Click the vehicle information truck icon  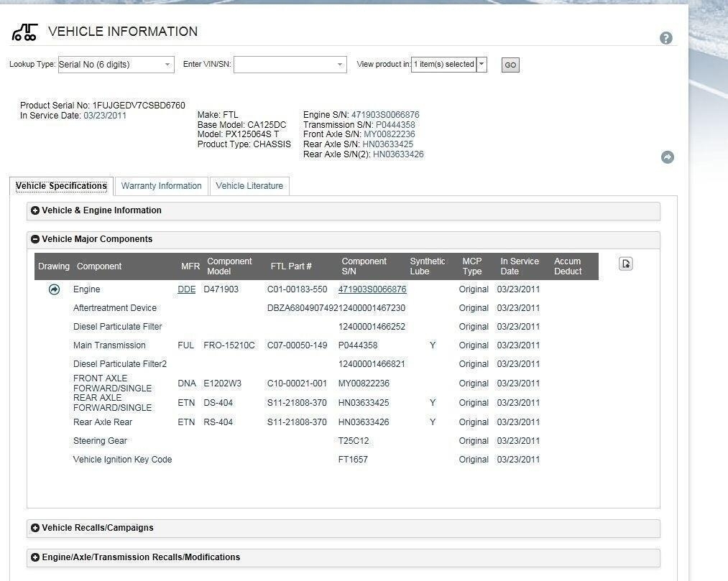pos(24,32)
